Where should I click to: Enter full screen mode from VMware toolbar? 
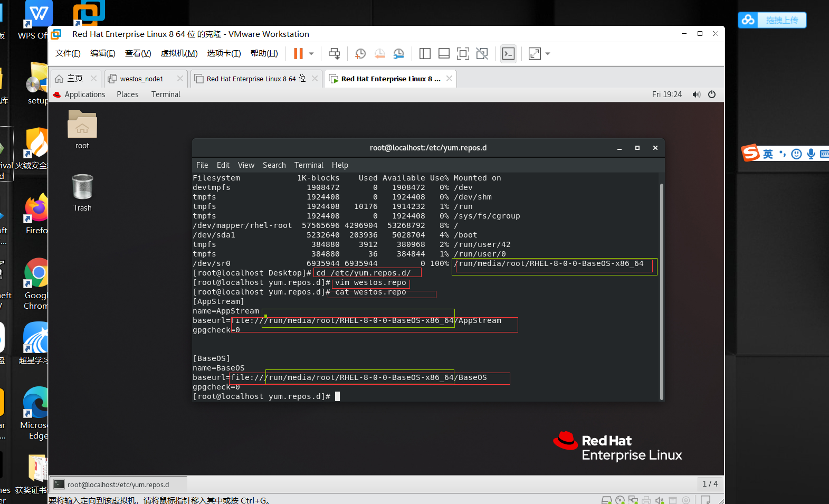(x=463, y=53)
